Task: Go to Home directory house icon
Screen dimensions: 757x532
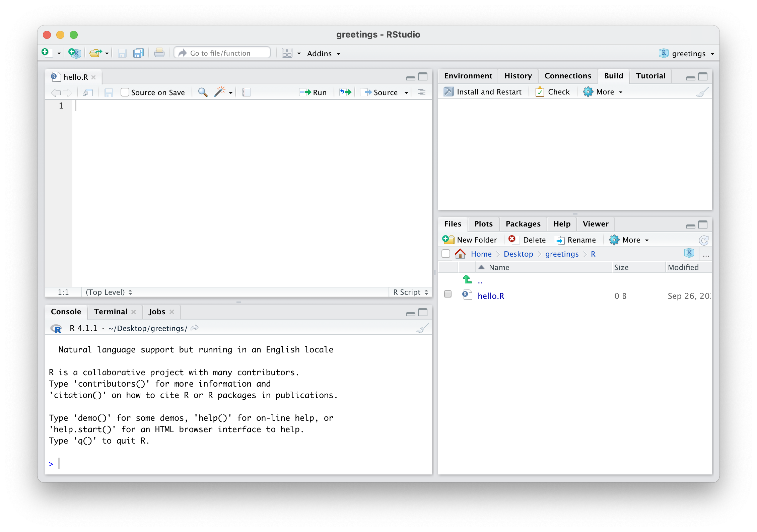Action: pyautogui.click(x=460, y=254)
